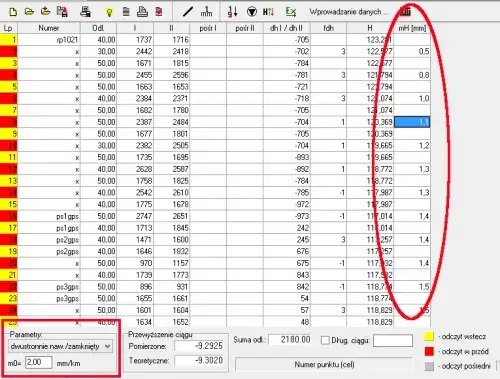Click row number 1 in Lp column
The height and width of the screenshot is (379, 500).
pyautogui.click(x=9, y=40)
